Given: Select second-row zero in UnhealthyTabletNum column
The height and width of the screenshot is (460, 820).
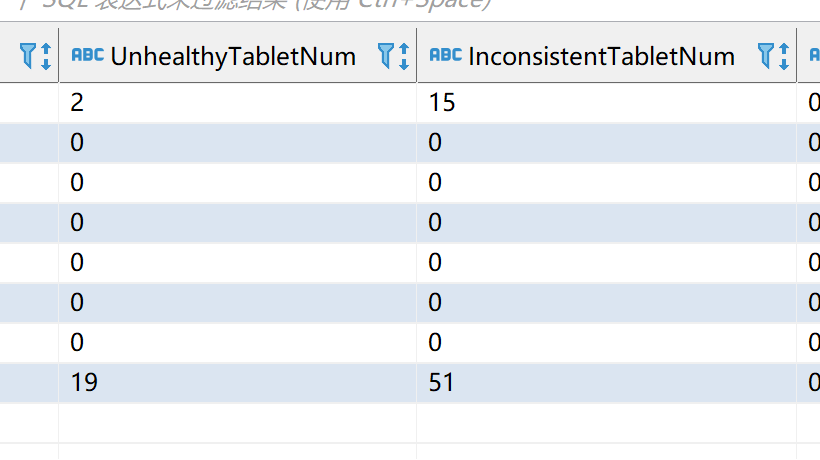Looking at the screenshot, I should tap(237, 142).
